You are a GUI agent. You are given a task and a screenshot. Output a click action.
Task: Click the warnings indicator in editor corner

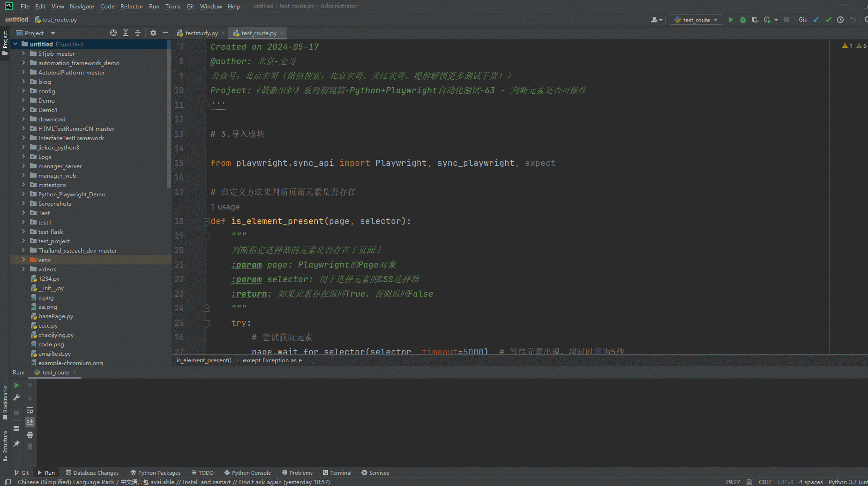[854, 45]
